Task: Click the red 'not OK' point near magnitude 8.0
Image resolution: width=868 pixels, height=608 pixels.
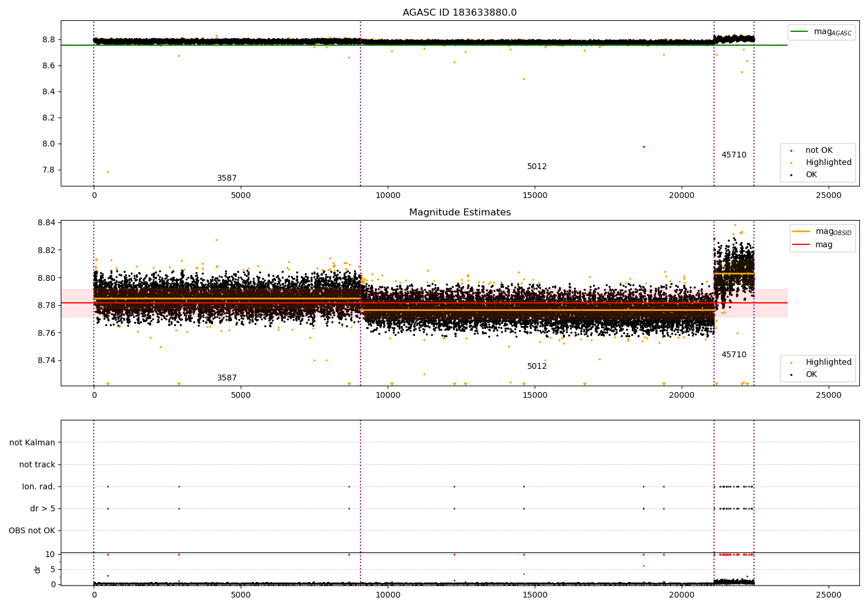Action: point(643,146)
